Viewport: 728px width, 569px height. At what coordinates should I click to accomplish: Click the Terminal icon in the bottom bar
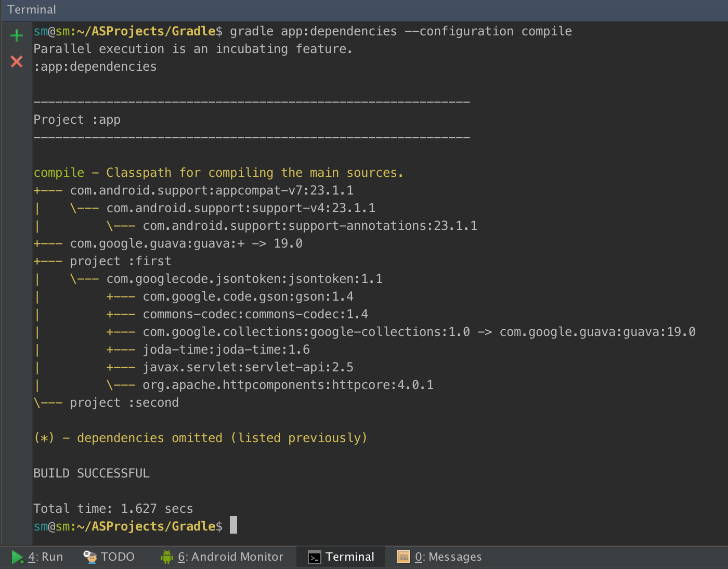click(x=315, y=558)
